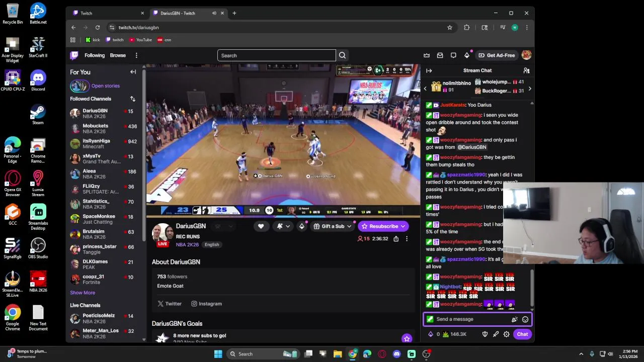The height and width of the screenshot is (362, 644).
Task: Open the Prime Loot crown icon
Action: pos(427,55)
